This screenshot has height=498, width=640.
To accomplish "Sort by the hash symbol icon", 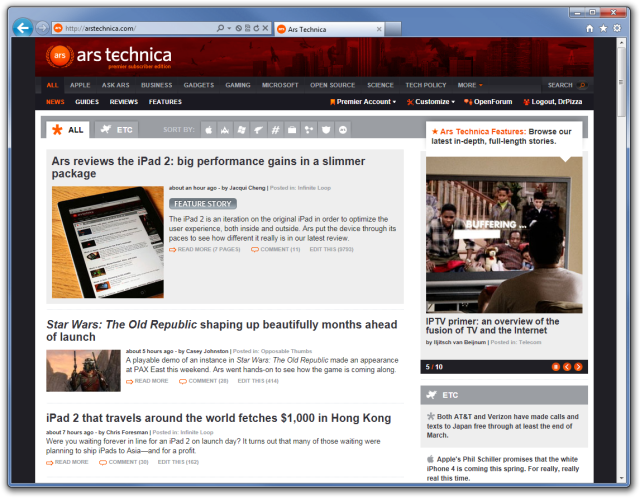I will [x=276, y=130].
